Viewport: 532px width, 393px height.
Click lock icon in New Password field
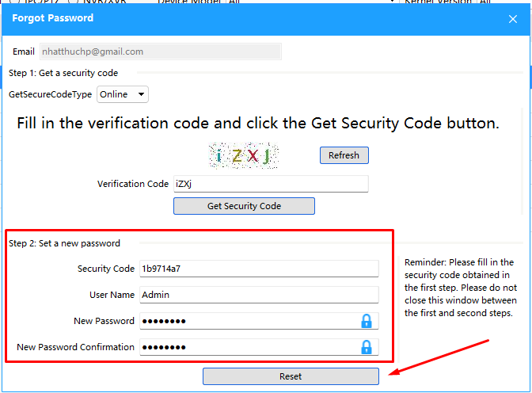tap(366, 321)
